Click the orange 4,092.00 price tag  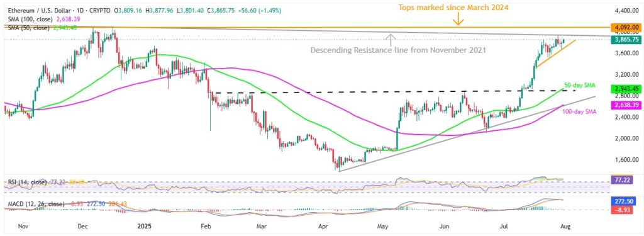(x=626, y=28)
